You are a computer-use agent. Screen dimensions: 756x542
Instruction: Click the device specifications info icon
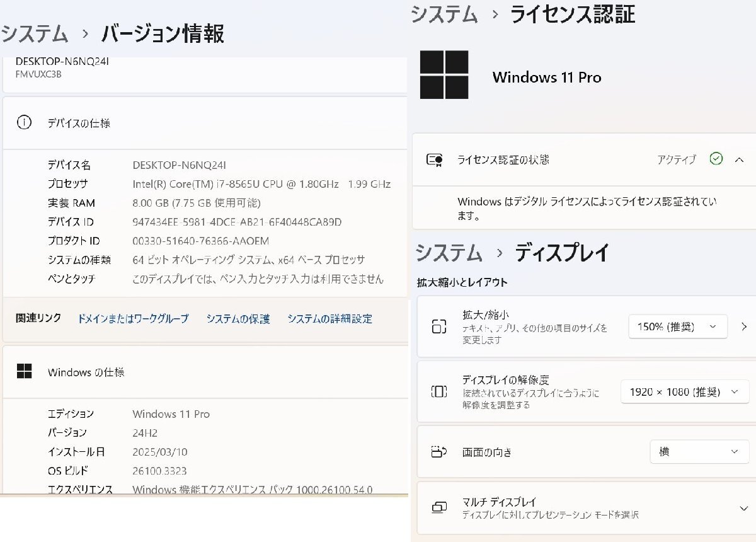click(24, 123)
